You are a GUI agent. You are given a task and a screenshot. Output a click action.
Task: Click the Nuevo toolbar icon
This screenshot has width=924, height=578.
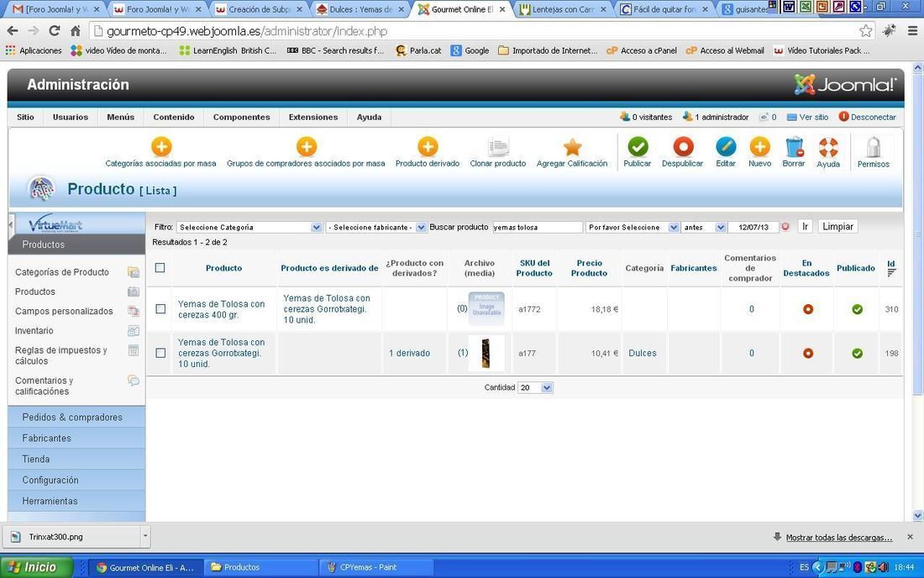tap(759, 147)
